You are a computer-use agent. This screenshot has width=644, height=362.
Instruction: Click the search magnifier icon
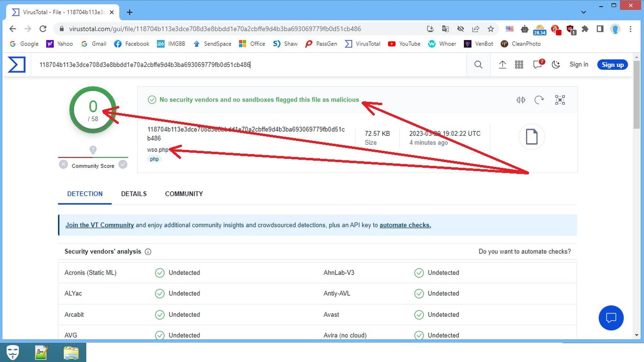point(478,65)
